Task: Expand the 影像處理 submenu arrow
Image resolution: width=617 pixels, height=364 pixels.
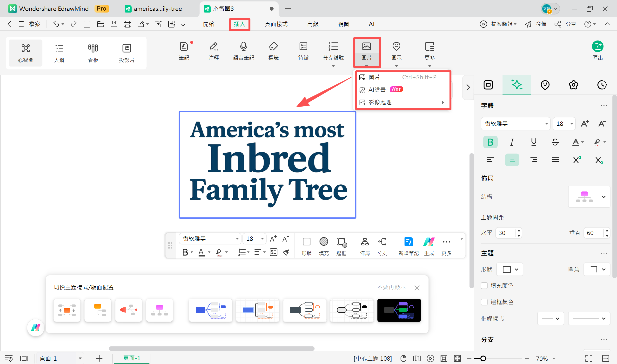Action: pos(443,102)
